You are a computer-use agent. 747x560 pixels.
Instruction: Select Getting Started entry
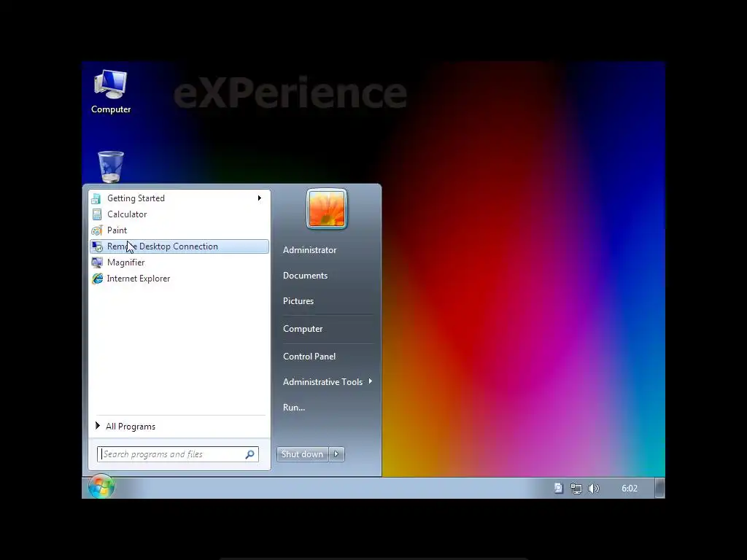(179, 198)
